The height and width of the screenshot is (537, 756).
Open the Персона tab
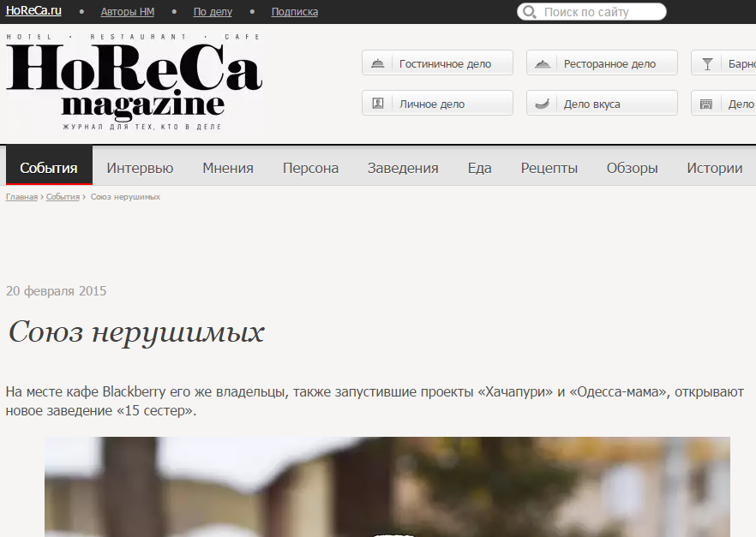tap(310, 168)
